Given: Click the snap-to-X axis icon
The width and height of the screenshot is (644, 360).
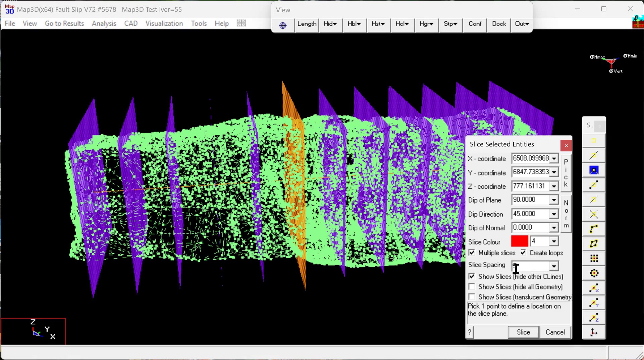Looking at the screenshot, I should coord(594,288).
